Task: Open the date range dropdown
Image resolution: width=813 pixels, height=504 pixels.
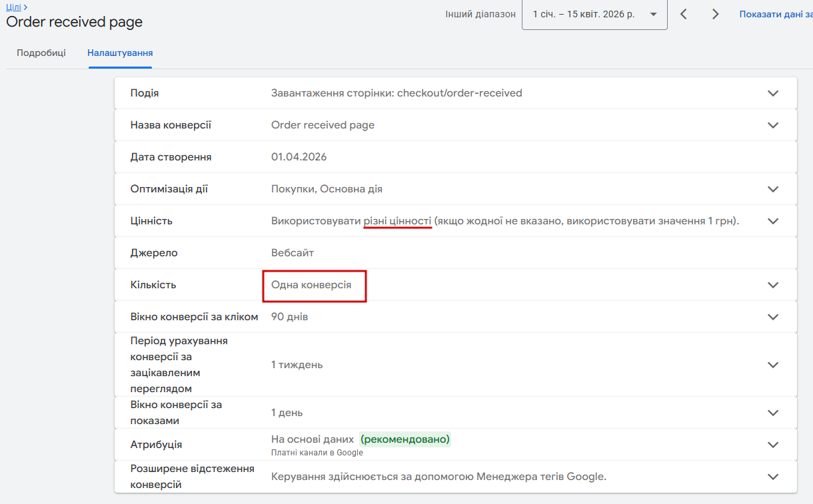Action: pos(594,14)
